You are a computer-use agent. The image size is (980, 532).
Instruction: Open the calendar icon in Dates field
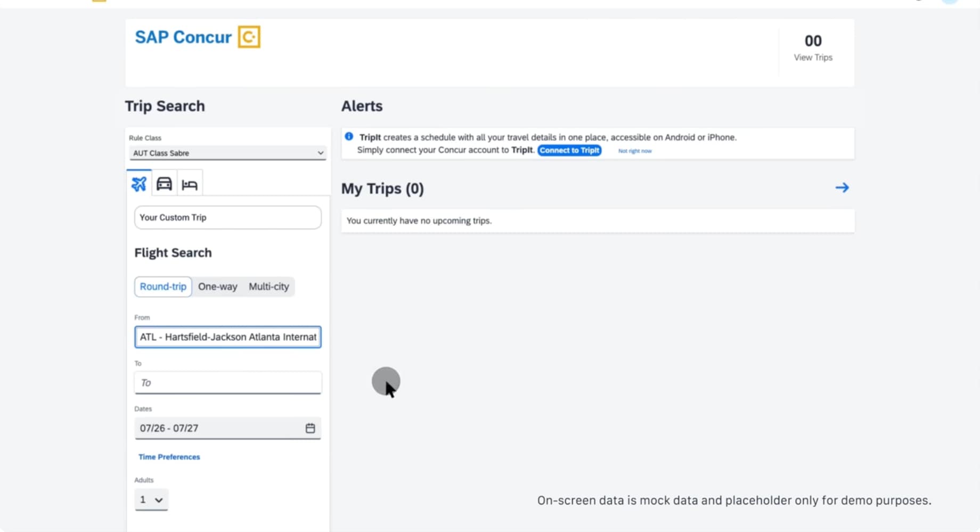(x=310, y=428)
